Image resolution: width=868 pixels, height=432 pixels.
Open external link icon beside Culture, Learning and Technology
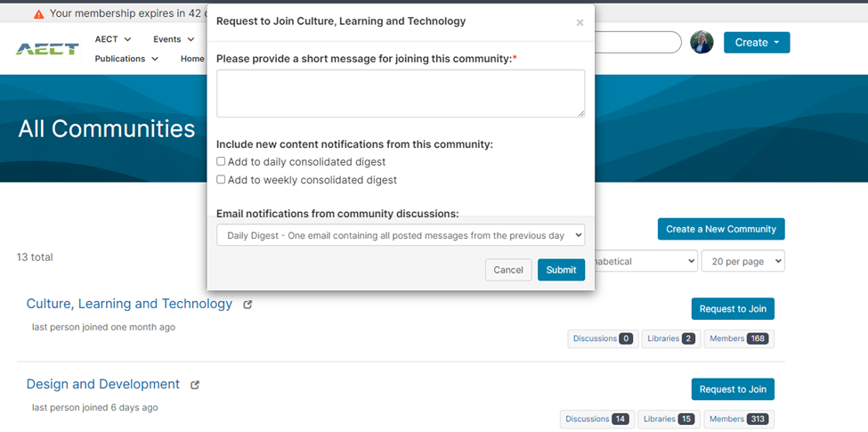247,305
